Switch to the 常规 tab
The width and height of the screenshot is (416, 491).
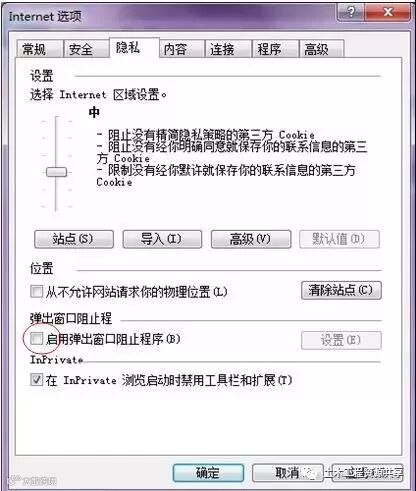click(x=39, y=49)
